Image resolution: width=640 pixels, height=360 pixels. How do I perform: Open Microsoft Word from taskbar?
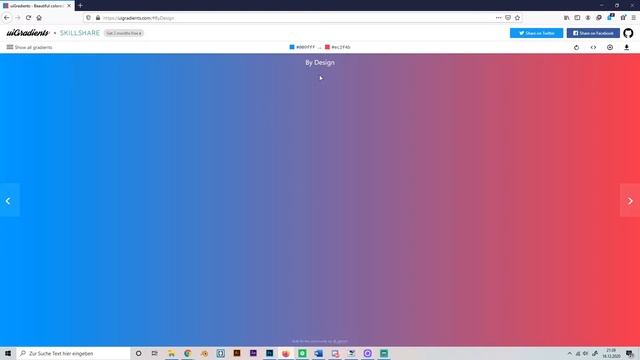pyautogui.click(x=318, y=353)
